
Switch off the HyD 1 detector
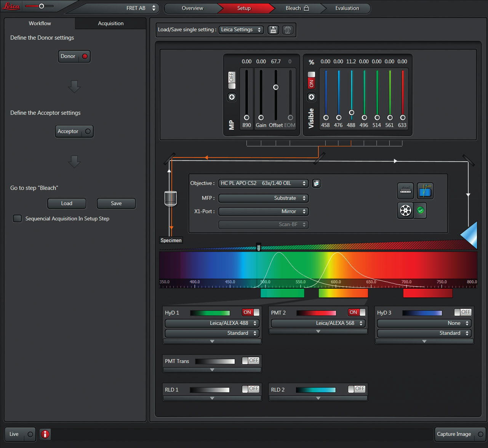pyautogui.click(x=251, y=312)
